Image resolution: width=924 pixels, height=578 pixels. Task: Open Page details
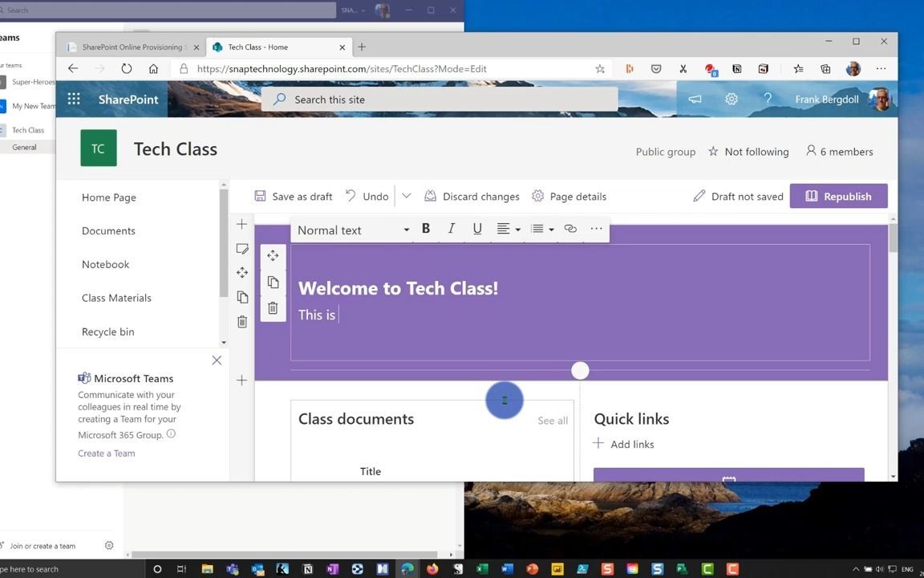pos(569,197)
